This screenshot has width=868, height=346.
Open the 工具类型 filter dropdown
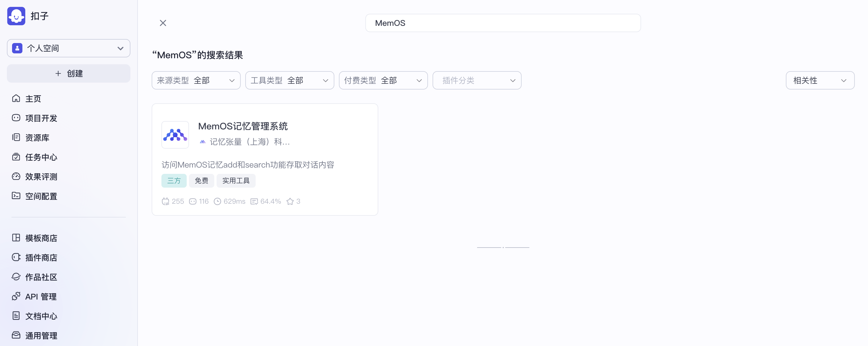click(290, 80)
